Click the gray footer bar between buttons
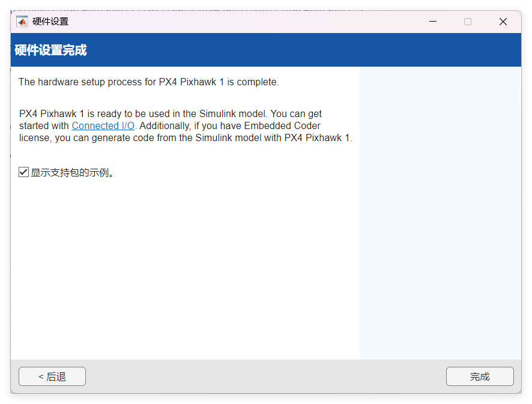532x404 pixels. (x=264, y=376)
